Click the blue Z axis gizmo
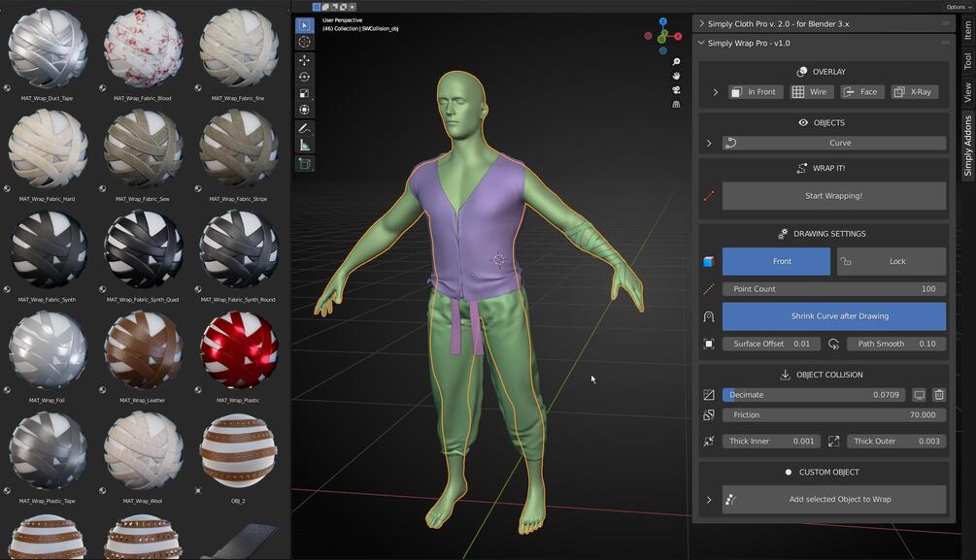976x560 pixels. (663, 21)
